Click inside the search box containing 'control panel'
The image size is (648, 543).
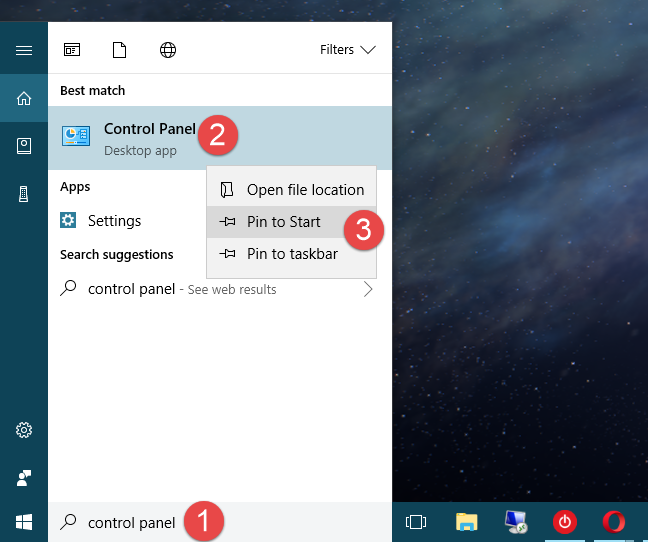[x=220, y=522]
